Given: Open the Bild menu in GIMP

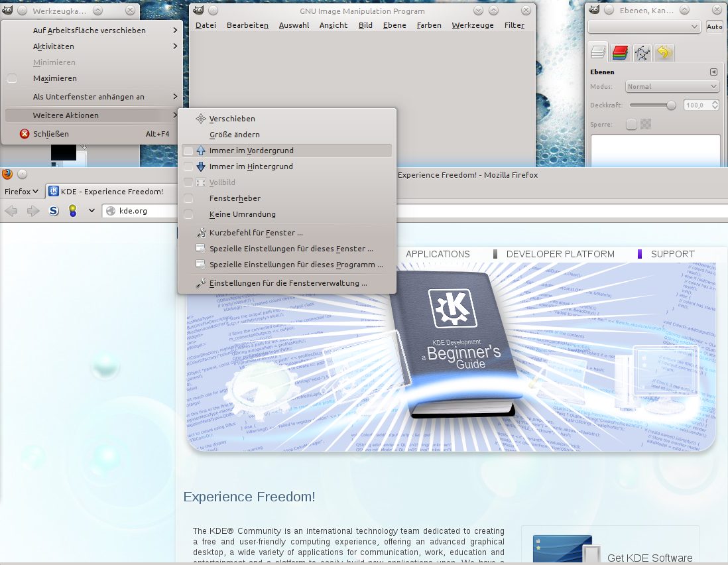Looking at the screenshot, I should coord(365,25).
